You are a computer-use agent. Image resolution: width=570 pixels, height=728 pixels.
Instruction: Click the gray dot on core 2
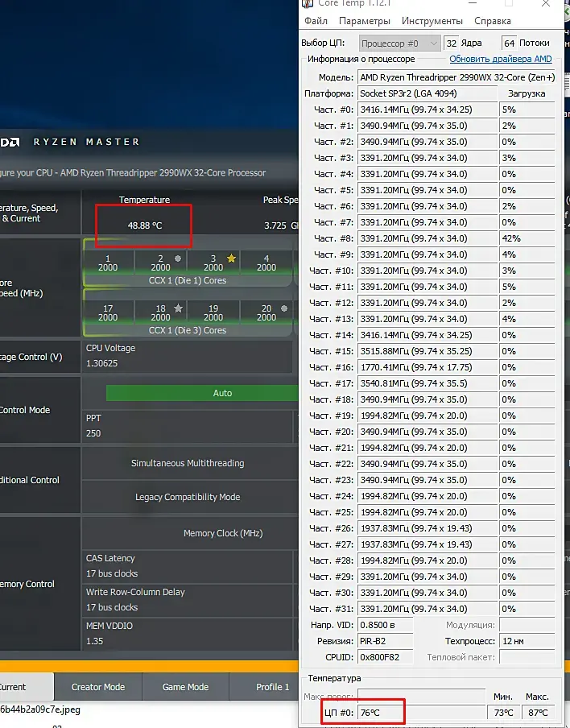pyautogui.click(x=178, y=259)
